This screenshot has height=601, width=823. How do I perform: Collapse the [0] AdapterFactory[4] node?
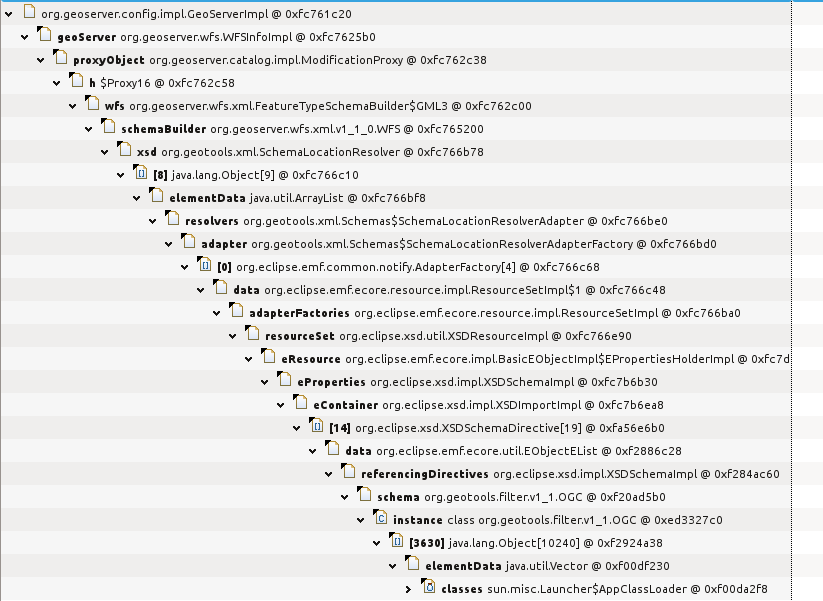click(x=185, y=268)
